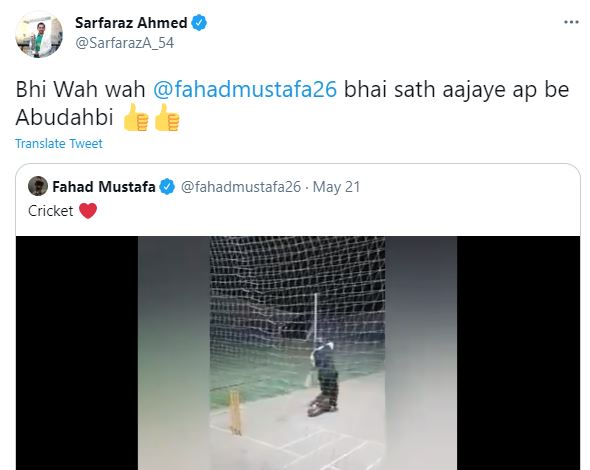Click the May 21 date of quoted tweet

(x=336, y=187)
